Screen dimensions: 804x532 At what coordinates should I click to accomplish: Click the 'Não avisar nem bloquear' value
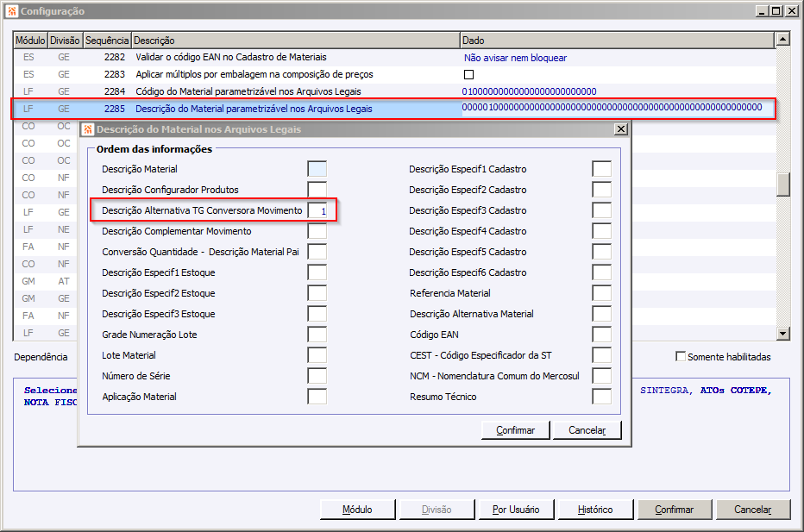point(515,58)
